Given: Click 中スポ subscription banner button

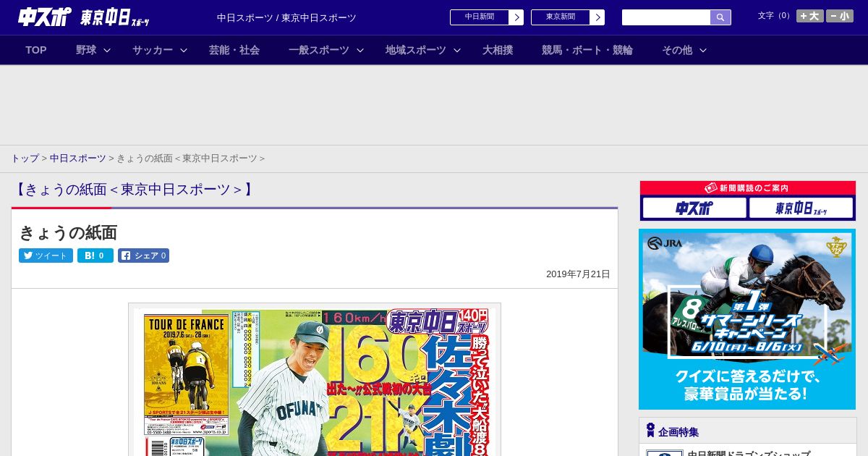Looking at the screenshot, I should click(x=694, y=208).
